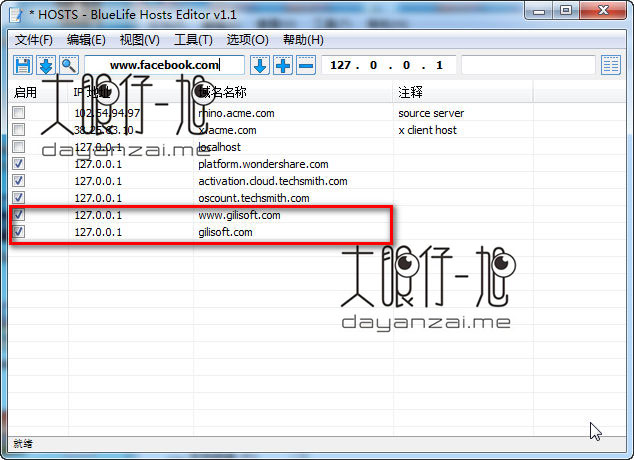Click the domain field with www.facebook.com
634x460 pixels.
[x=165, y=65]
